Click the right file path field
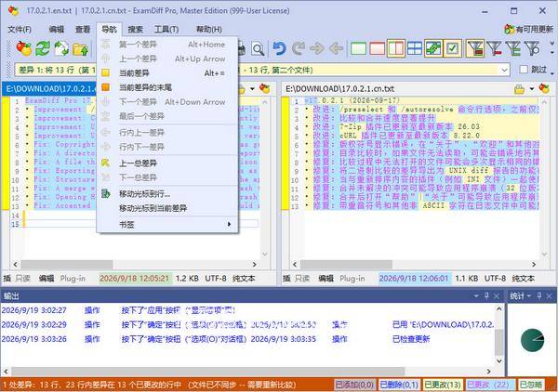558x392 pixels. pos(397,89)
